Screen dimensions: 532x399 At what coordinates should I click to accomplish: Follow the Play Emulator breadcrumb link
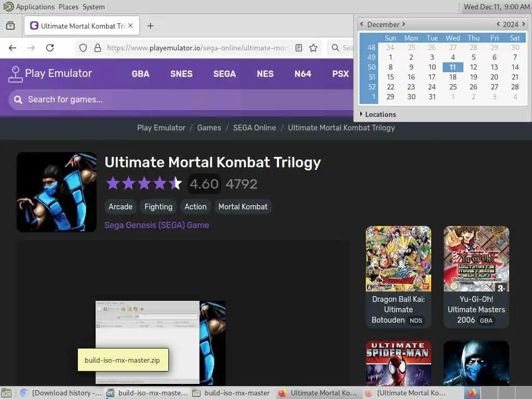161,128
